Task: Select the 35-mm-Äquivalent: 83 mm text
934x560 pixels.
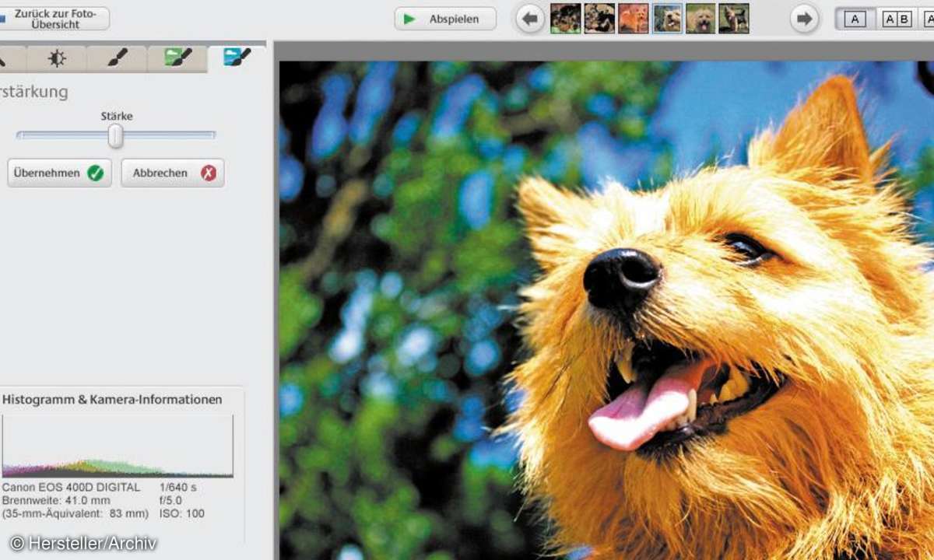Action: 75,513
